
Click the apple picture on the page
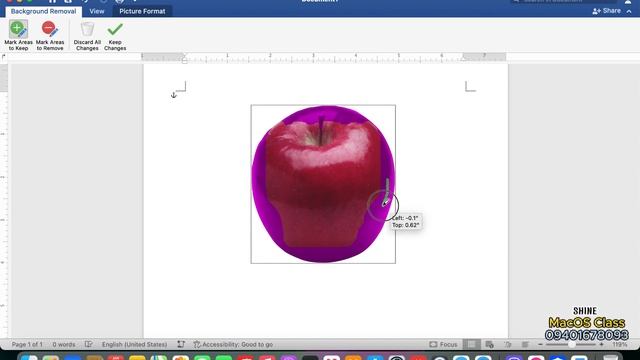(323, 184)
